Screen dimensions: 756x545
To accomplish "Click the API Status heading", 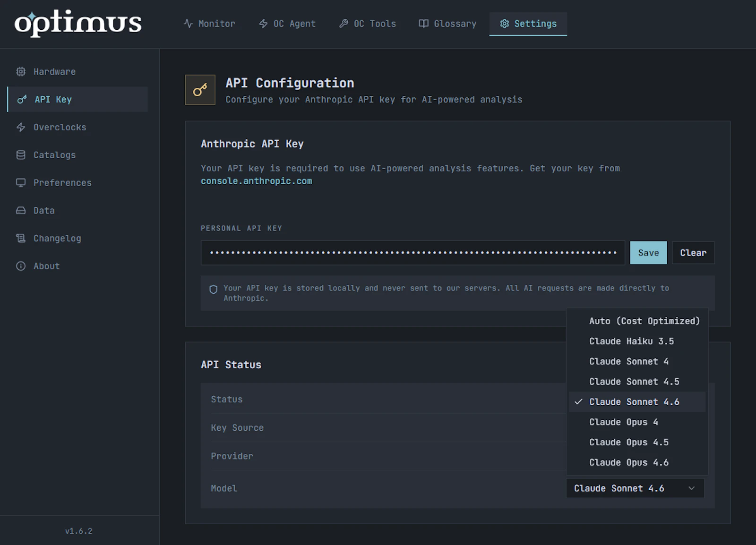I will point(231,365).
